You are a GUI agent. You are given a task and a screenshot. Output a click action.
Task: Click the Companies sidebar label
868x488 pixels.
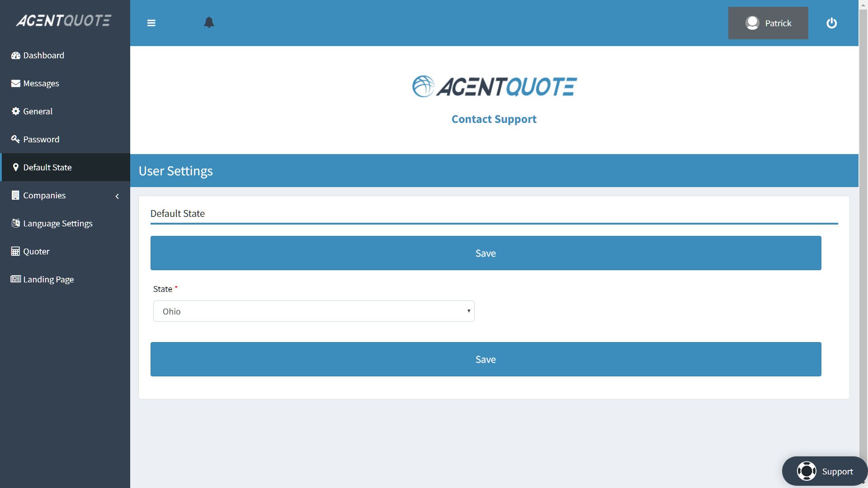pos(44,196)
